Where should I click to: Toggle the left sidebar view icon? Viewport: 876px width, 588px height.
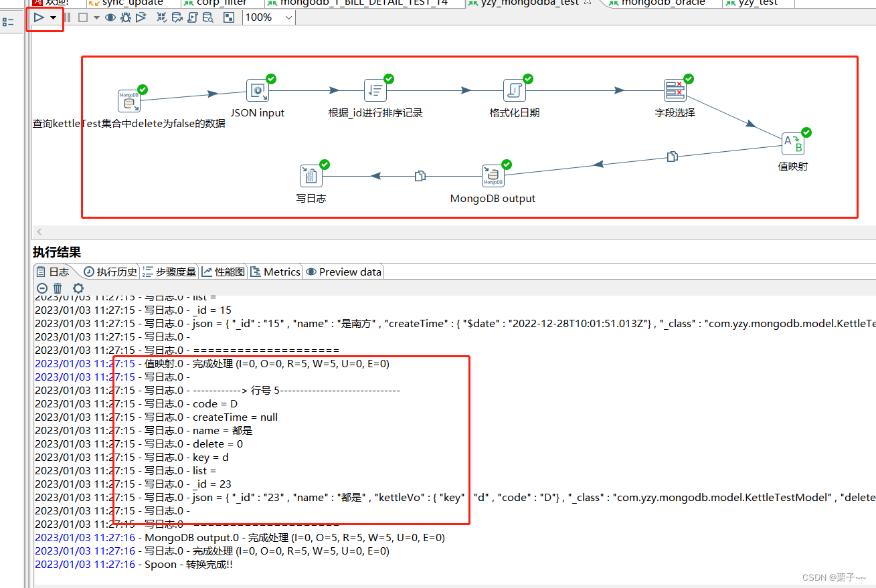[x=9, y=22]
